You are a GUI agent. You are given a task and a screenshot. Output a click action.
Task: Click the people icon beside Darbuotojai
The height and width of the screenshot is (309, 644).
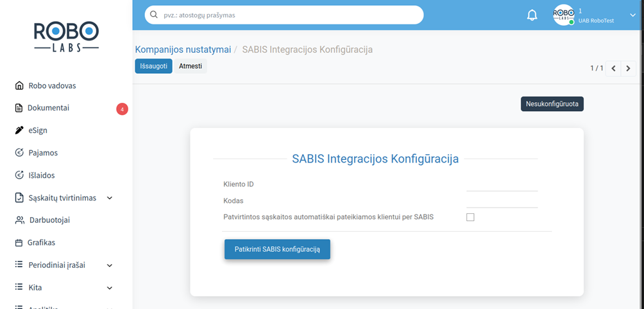click(x=20, y=220)
